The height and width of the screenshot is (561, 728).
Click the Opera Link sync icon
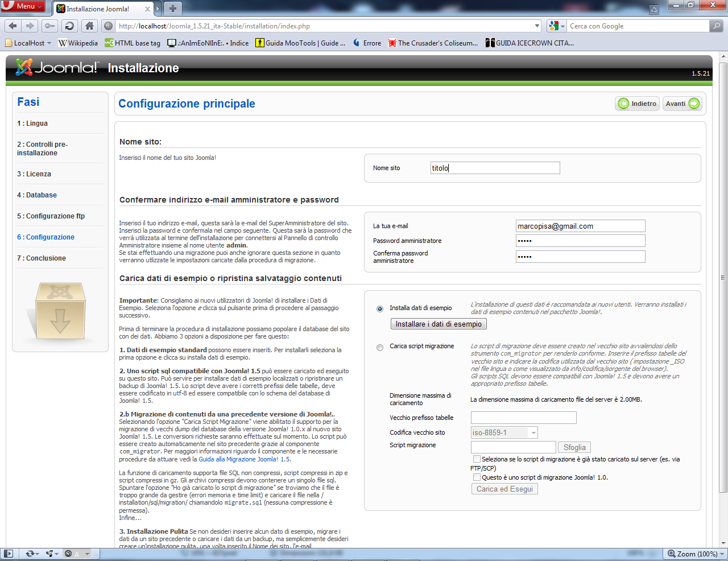(30, 554)
